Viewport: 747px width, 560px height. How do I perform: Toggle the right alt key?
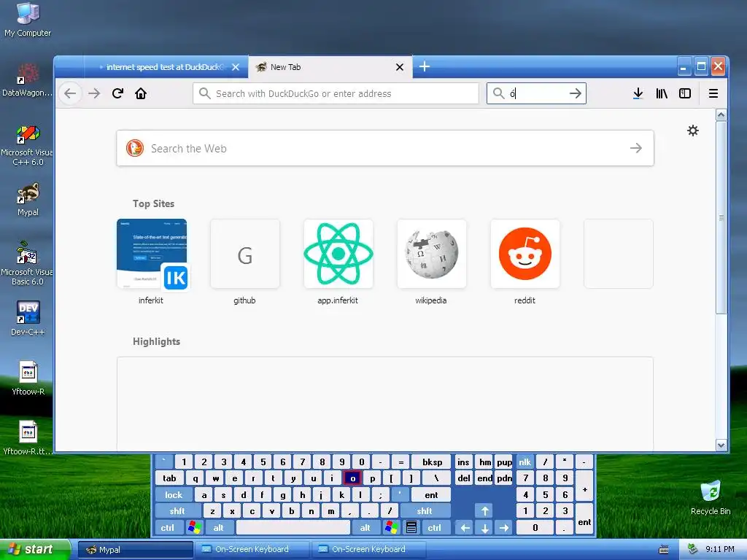365,528
